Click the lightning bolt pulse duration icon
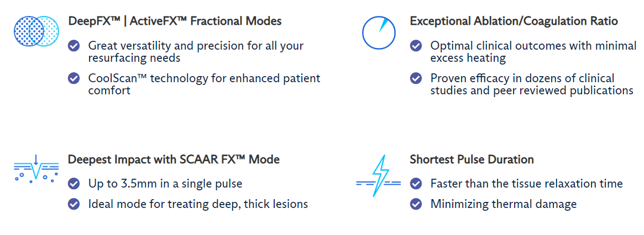 pos(378,175)
